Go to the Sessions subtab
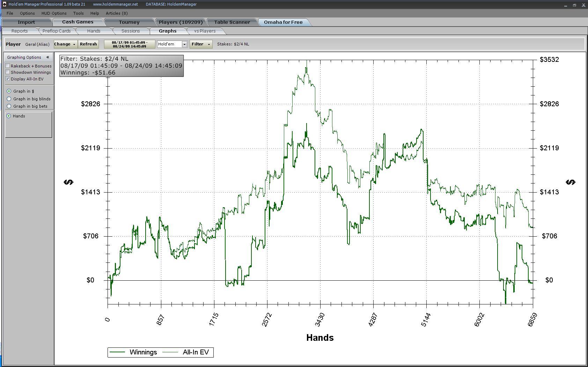The width and height of the screenshot is (588, 367). 131,31
